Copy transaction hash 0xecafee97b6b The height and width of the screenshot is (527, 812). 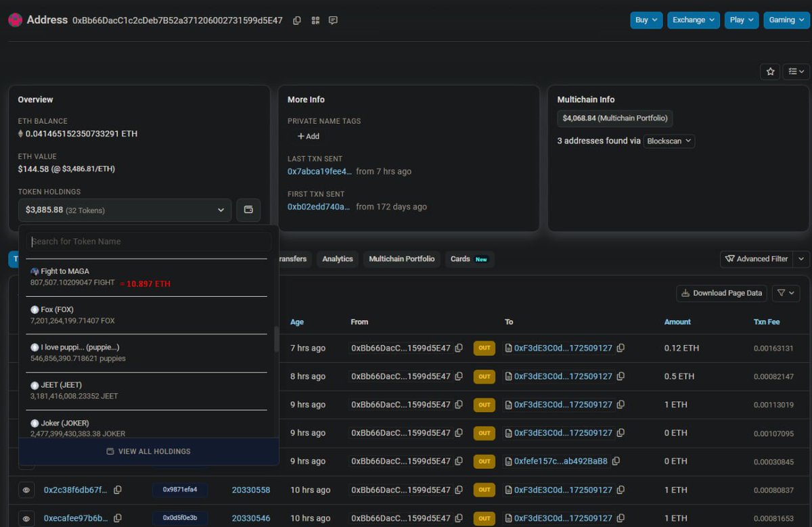pyautogui.click(x=118, y=519)
